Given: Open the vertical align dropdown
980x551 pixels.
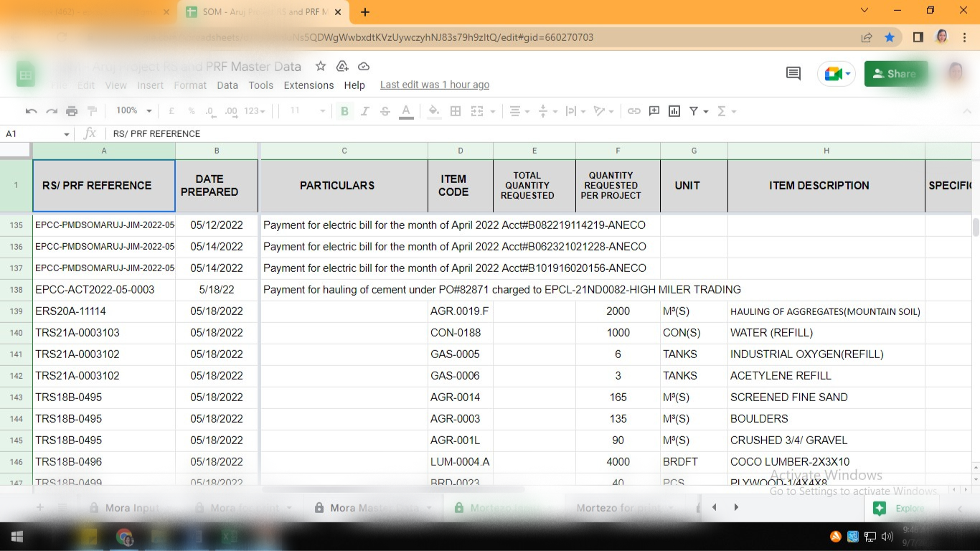Looking at the screenshot, I should pyautogui.click(x=546, y=111).
